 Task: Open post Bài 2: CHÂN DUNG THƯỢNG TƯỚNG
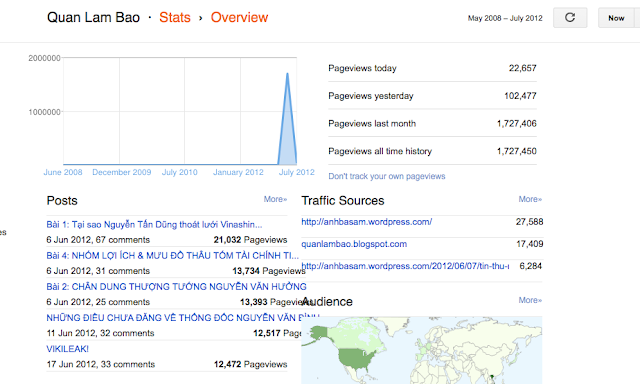coord(176,286)
